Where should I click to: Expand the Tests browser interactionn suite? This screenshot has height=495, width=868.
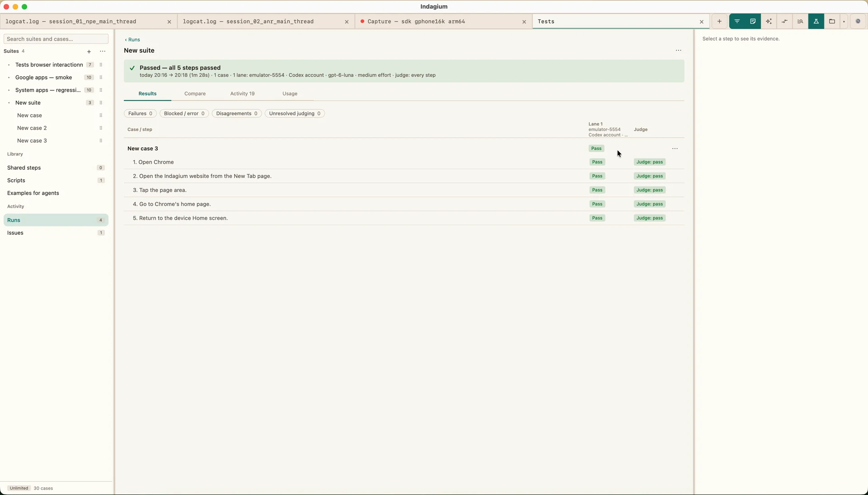[x=9, y=65]
